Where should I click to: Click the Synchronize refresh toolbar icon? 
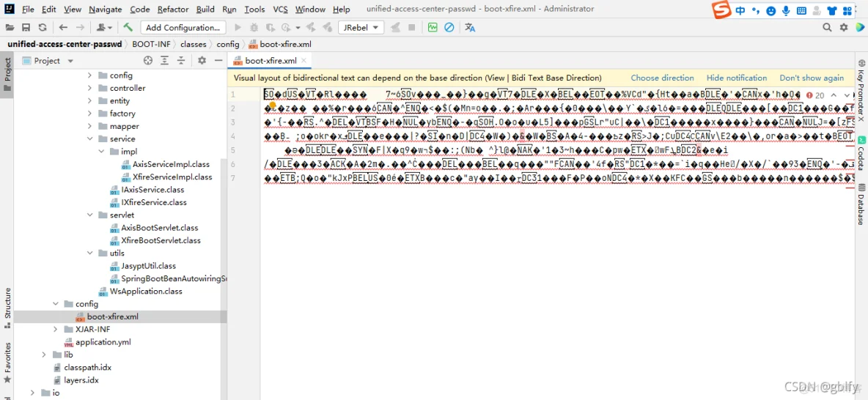[42, 27]
